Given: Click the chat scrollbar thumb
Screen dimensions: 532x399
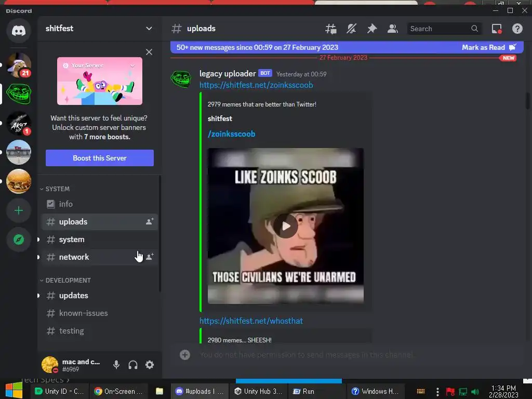Looking at the screenshot, I should (528, 101).
